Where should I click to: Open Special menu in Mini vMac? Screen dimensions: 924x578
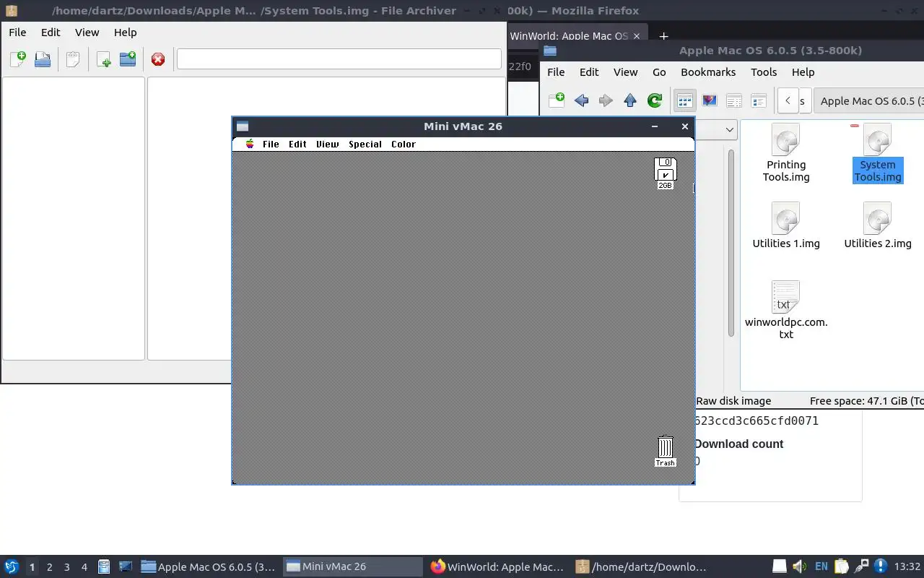coord(365,144)
